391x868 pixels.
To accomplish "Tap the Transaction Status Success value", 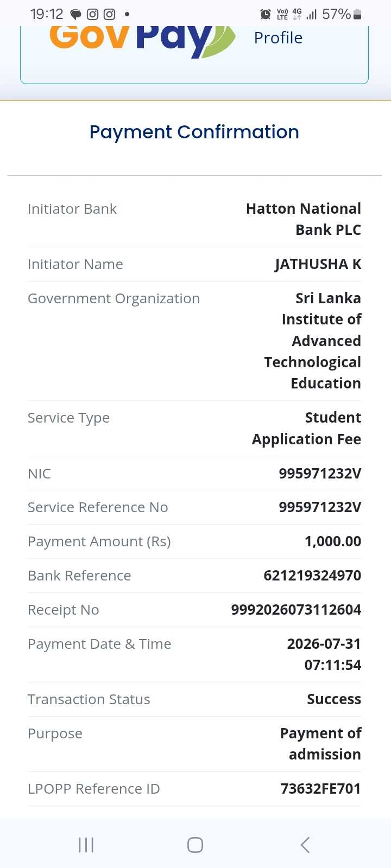I will coord(334,699).
